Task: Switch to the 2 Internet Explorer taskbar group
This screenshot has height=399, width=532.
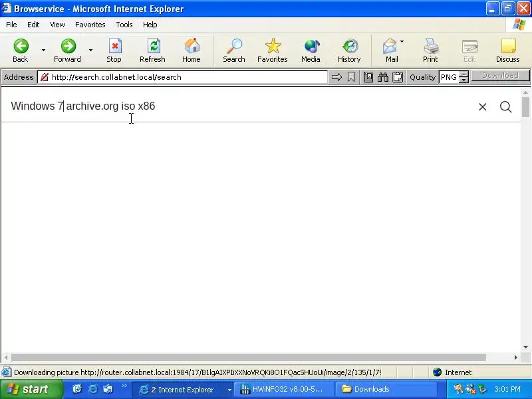Action: coord(182,390)
